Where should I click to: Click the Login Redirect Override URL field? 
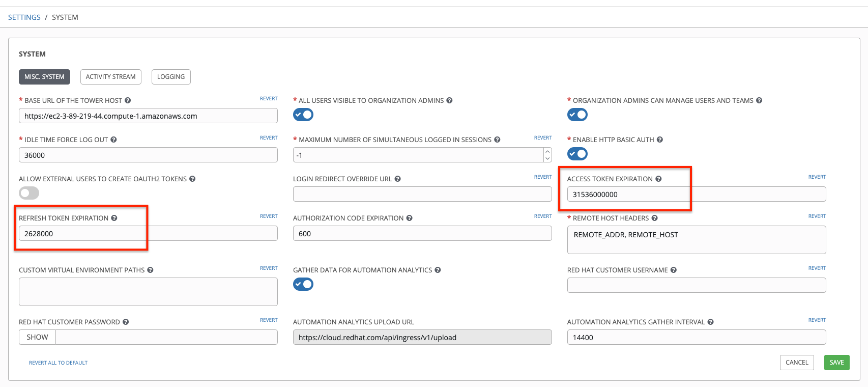tap(422, 194)
